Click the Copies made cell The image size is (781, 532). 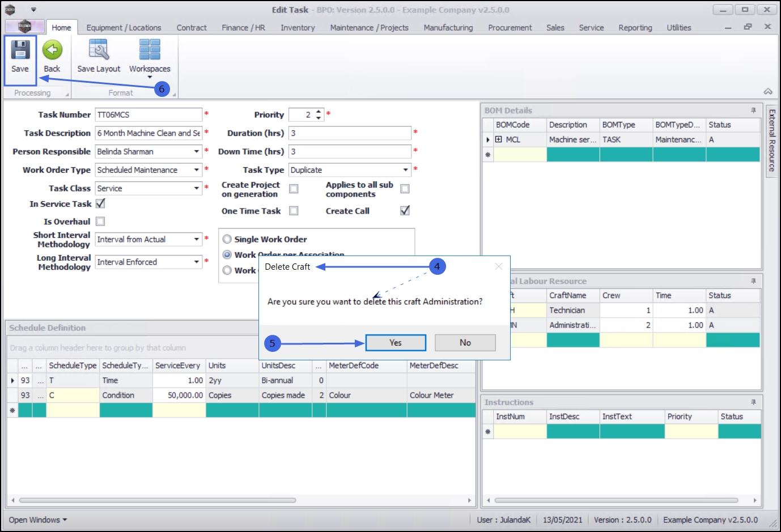[286, 395]
